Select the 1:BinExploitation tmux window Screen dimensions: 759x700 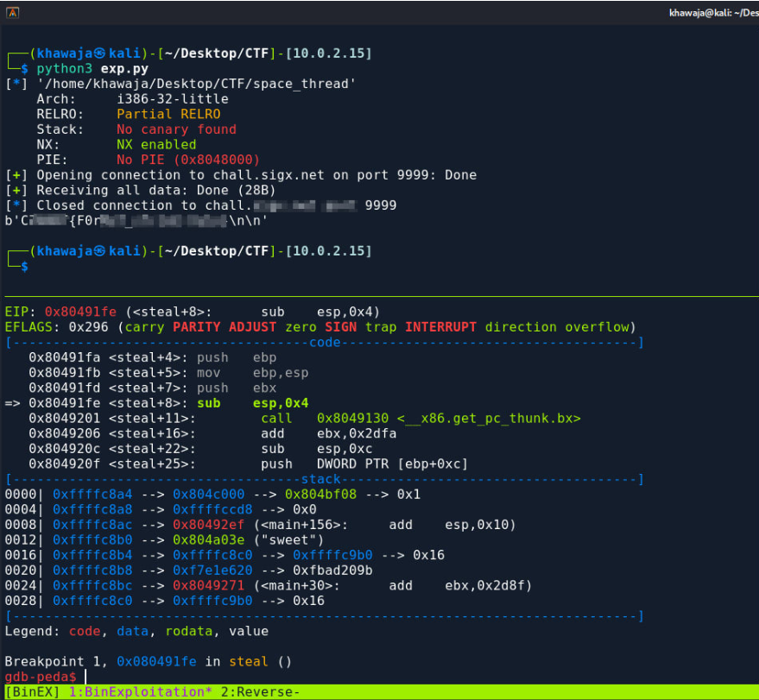(x=139, y=692)
